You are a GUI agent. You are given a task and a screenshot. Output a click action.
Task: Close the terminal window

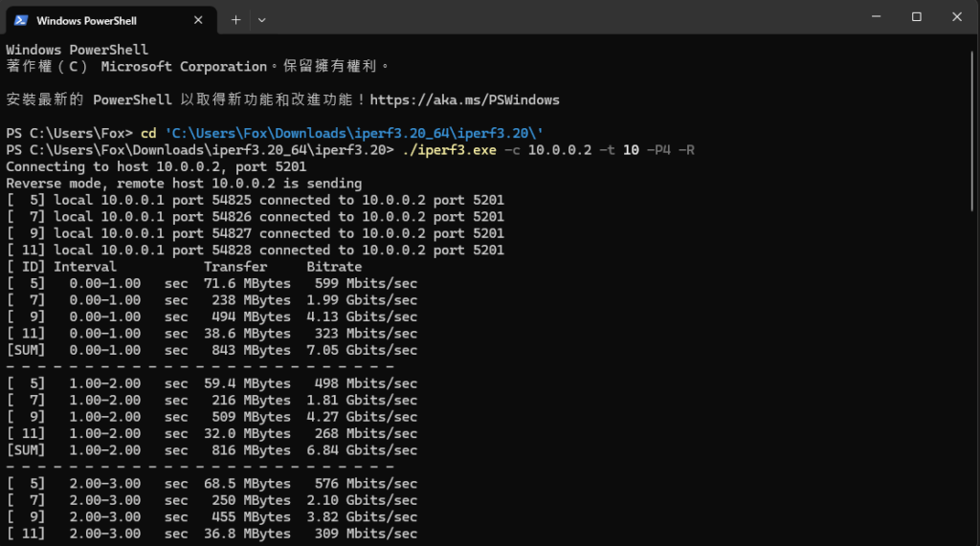pyautogui.click(x=957, y=17)
